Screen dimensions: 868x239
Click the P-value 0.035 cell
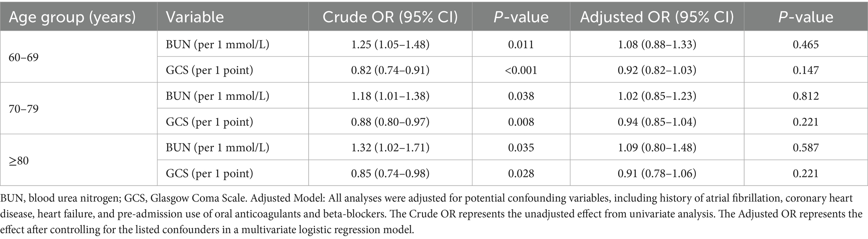click(x=521, y=148)
